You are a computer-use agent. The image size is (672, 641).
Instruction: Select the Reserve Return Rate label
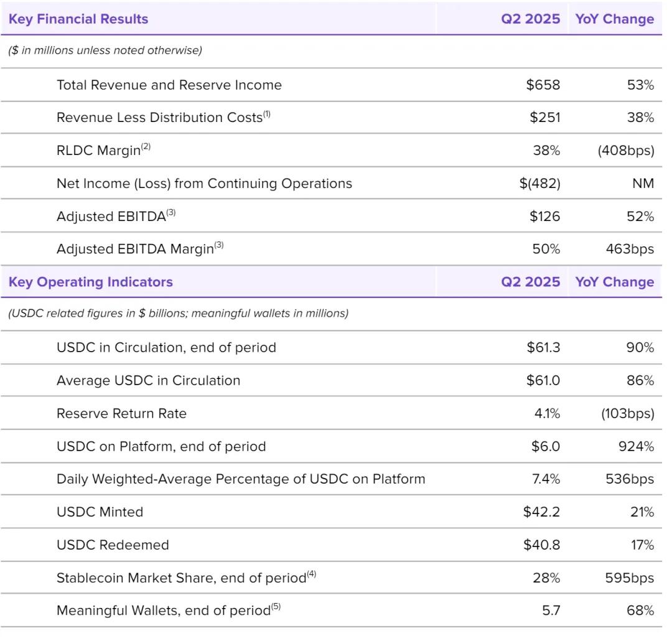point(121,413)
